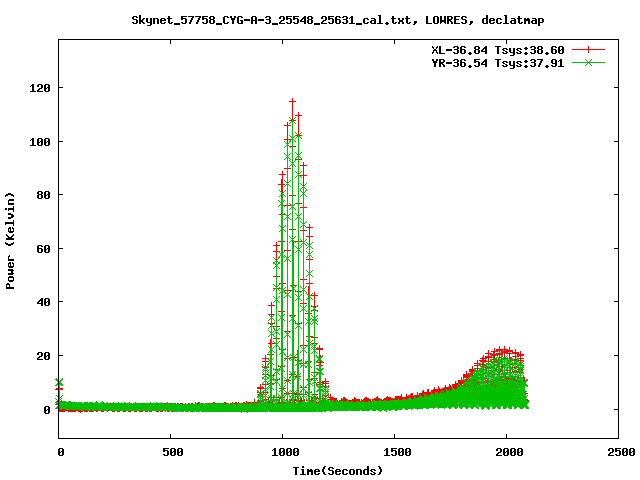Click the y-axis tick label 120

[40, 88]
